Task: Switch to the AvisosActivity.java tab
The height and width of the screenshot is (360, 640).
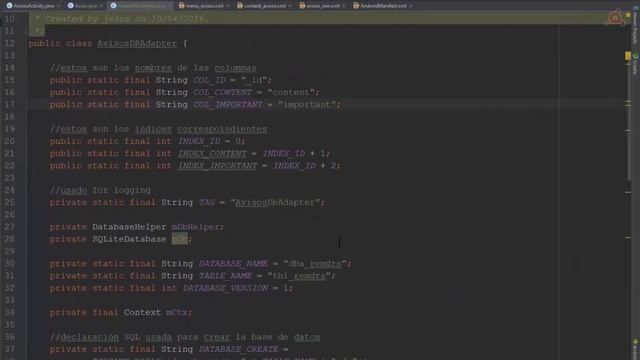Action: 34,6
